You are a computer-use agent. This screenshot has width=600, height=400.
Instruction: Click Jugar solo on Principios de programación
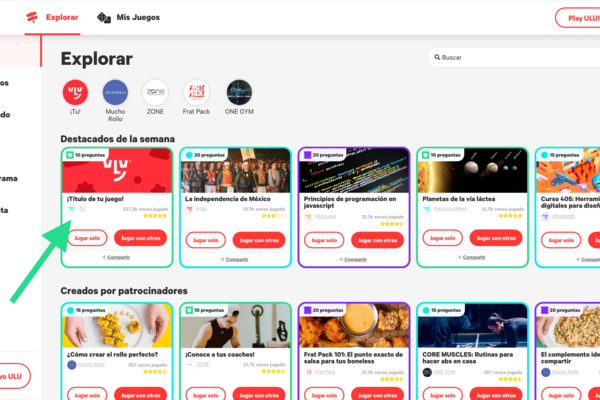pos(324,240)
